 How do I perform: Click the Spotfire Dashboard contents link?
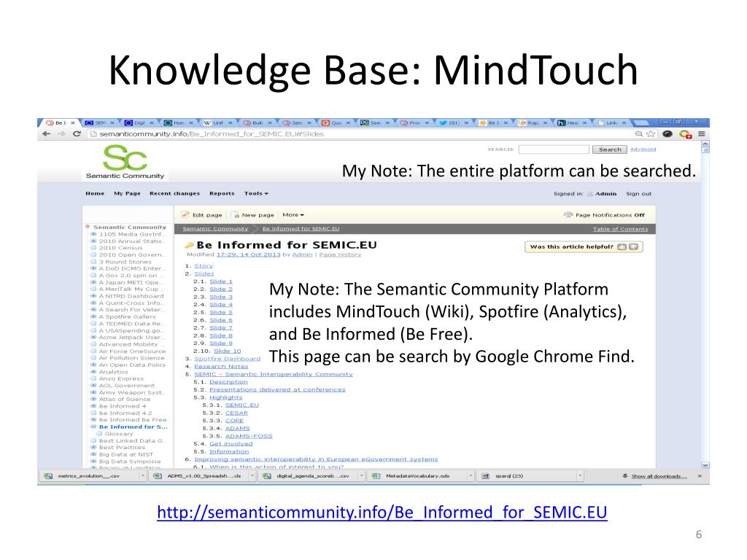pos(228,359)
